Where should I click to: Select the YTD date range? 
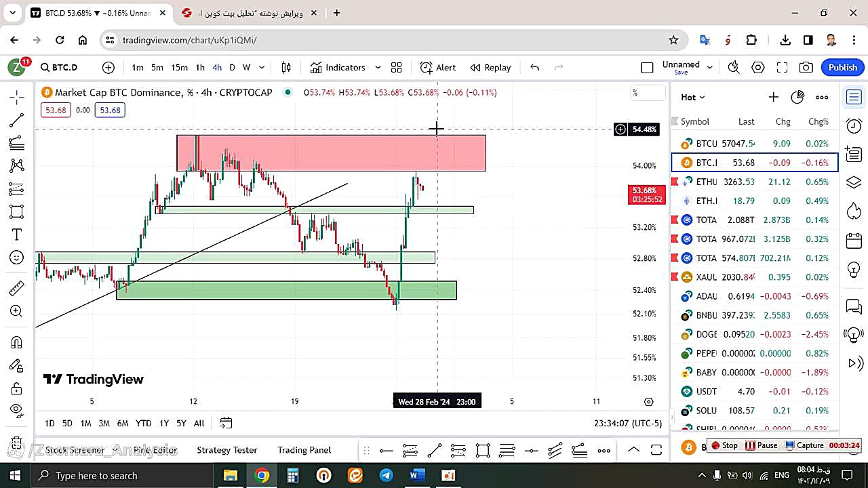[x=143, y=423]
